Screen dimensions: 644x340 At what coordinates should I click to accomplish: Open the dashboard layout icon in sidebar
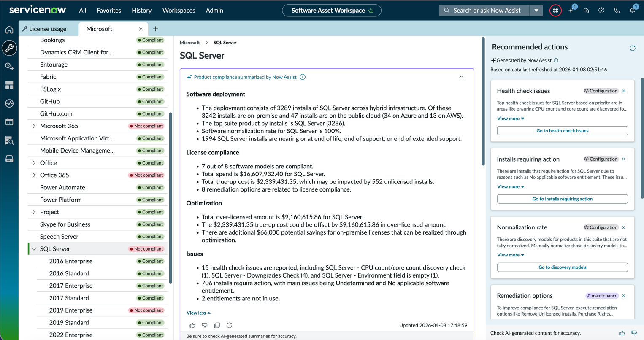coord(9,85)
